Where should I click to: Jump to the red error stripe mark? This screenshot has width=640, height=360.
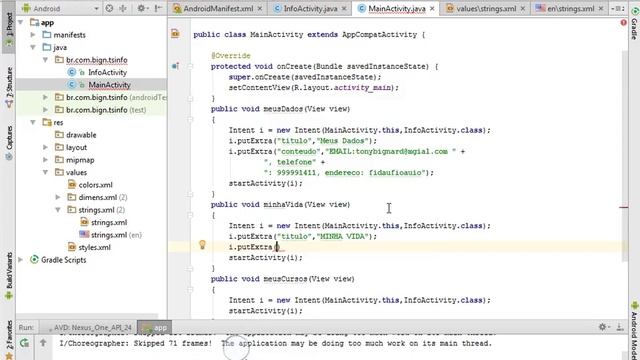623,207
